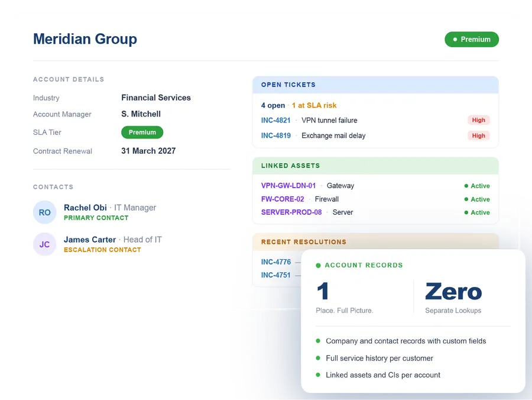The width and height of the screenshot is (532, 400).
Task: Click the Premium SLA Tier pill
Action: (x=142, y=133)
